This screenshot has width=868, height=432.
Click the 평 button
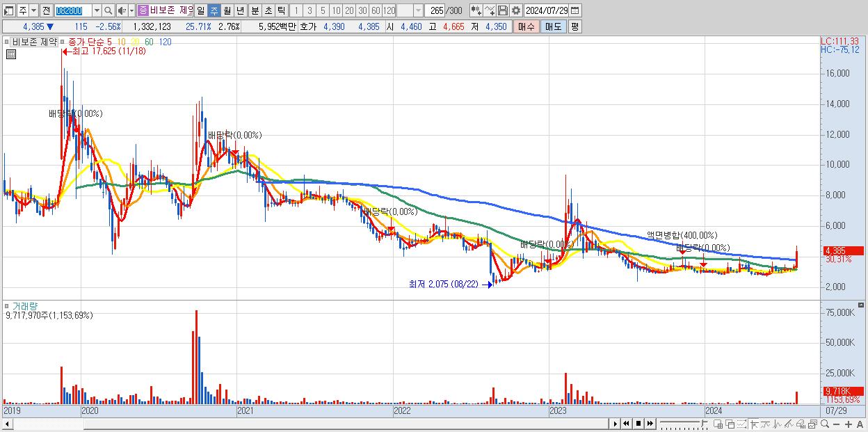point(574,26)
